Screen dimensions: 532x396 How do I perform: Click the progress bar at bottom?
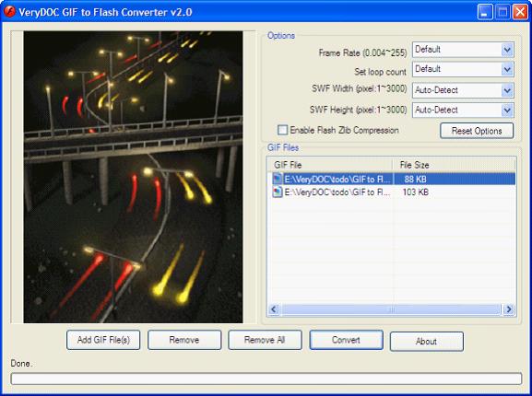point(266,379)
